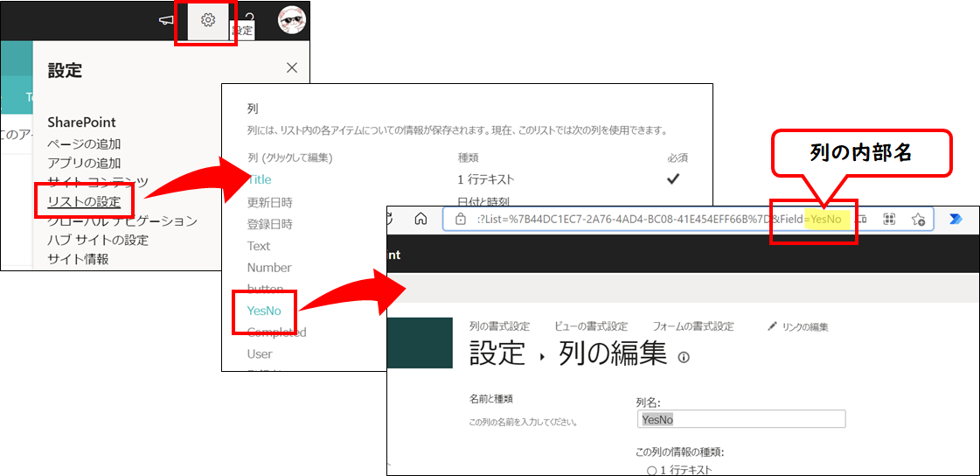The image size is (980, 476).
Task: Click the browser URL address field
Action: click(687, 219)
